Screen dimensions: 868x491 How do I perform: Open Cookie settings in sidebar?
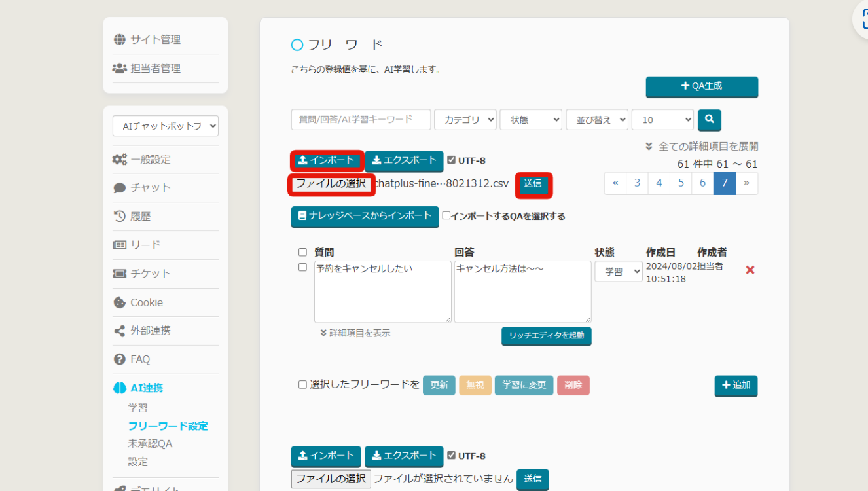tap(146, 302)
